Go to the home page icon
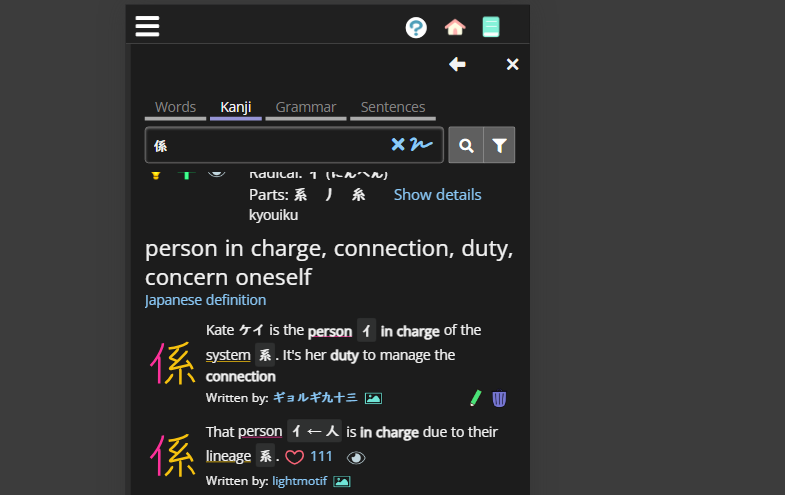Image resolution: width=785 pixels, height=495 pixels. tap(455, 27)
